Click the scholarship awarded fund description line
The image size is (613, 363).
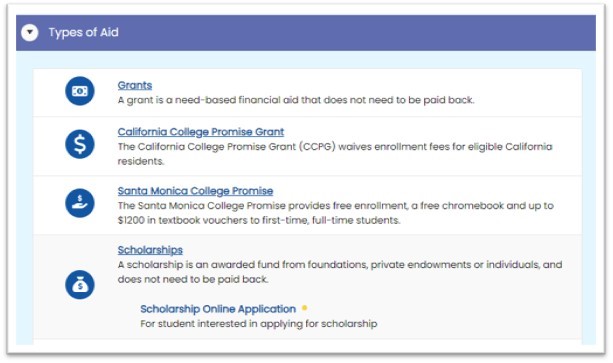[340, 265]
